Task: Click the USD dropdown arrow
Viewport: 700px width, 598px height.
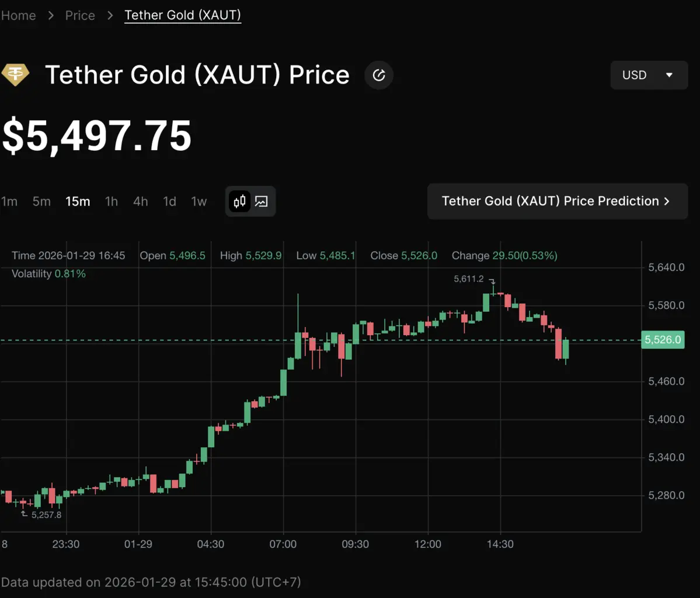Action: pos(669,75)
